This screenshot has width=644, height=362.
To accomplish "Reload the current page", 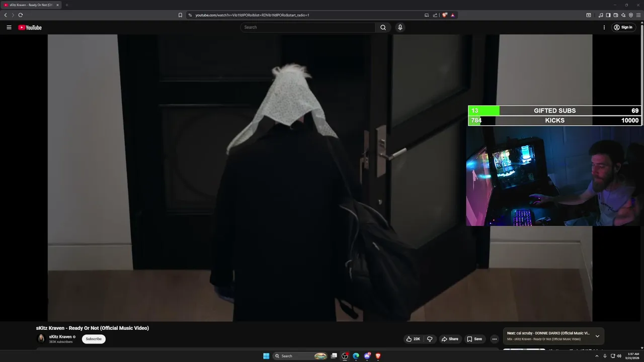I will pyautogui.click(x=21, y=15).
